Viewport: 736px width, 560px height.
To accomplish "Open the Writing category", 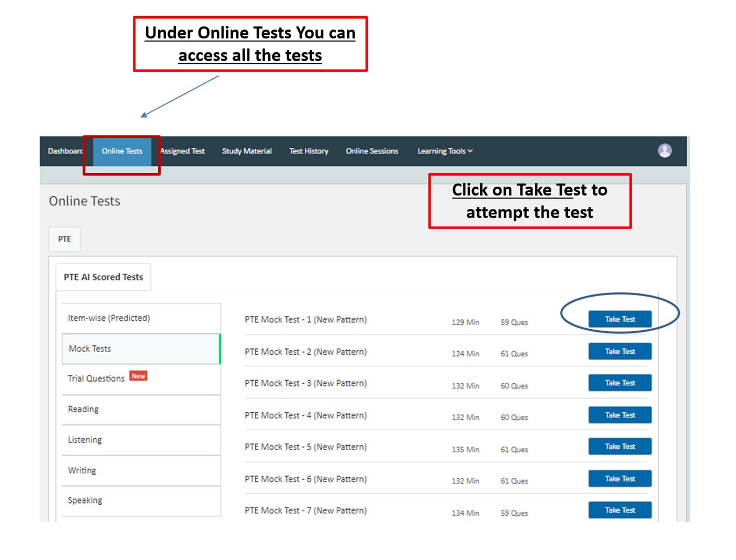I will point(141,471).
